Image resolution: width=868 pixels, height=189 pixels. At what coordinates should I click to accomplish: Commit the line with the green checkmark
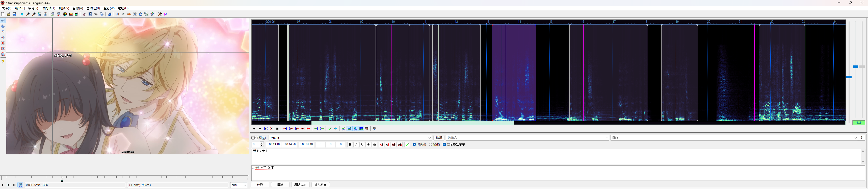(x=407, y=145)
